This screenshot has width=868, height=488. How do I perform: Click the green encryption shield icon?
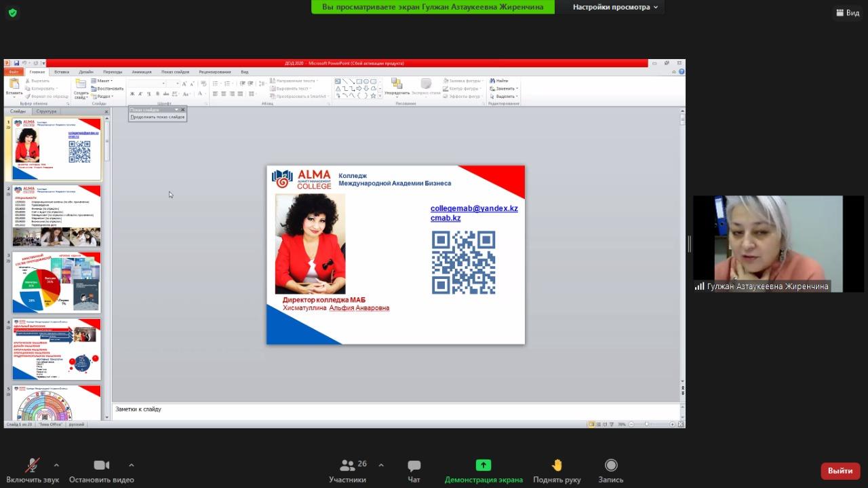pos(12,13)
